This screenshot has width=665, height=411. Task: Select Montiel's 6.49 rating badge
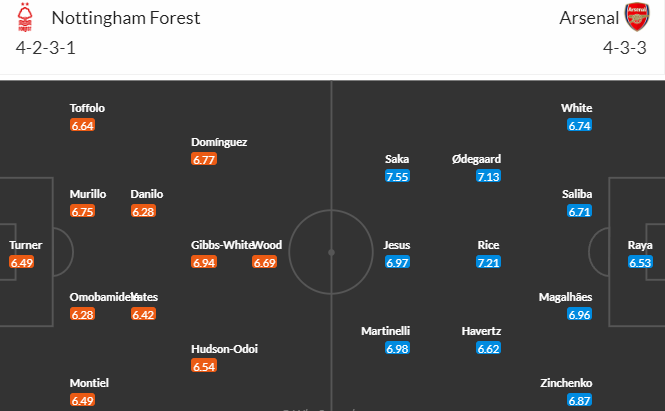pos(82,400)
